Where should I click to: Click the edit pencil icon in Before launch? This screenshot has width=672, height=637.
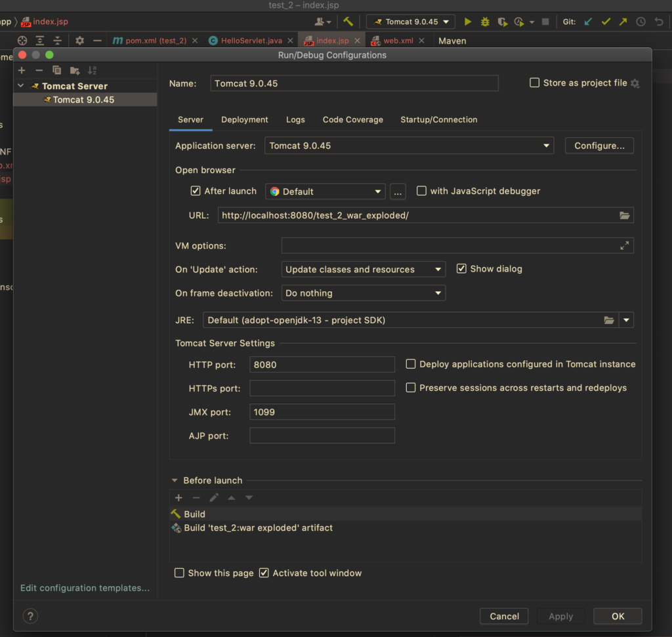click(214, 498)
